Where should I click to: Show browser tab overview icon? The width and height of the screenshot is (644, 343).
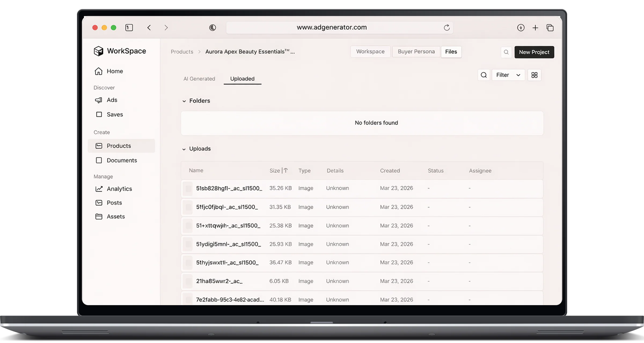point(550,28)
